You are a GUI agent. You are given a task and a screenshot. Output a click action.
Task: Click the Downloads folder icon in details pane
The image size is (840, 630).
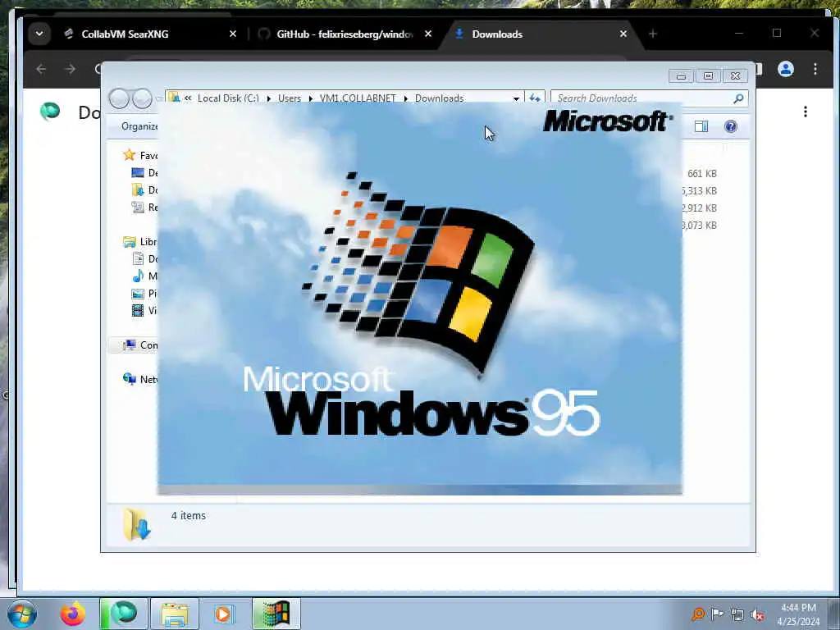click(x=137, y=524)
